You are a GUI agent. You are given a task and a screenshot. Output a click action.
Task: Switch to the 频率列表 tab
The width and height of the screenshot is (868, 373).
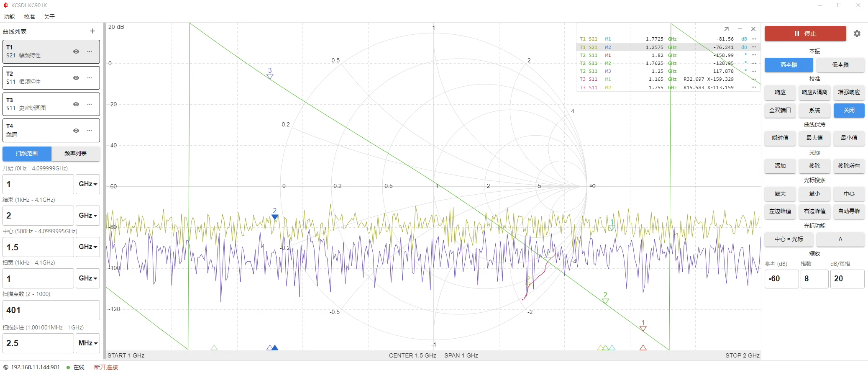76,154
